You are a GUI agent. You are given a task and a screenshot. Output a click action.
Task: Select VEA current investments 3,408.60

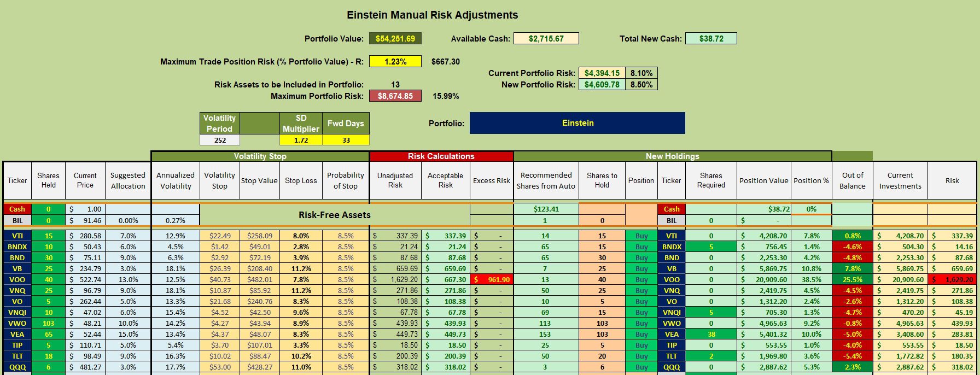tap(900, 334)
